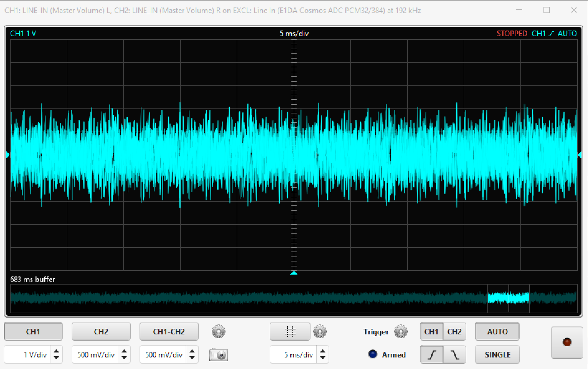
Task: Click the CH2 500 mV/div input field
Action: click(95, 355)
